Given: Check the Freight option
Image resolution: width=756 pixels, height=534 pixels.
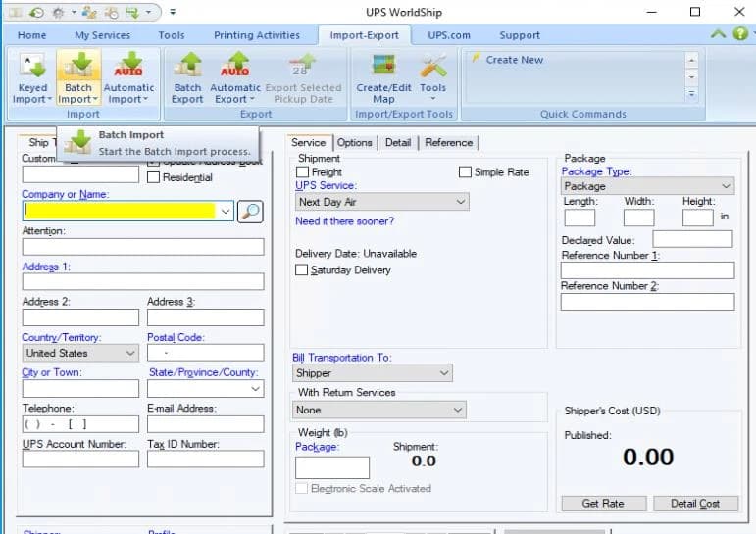Looking at the screenshot, I should tap(302, 172).
